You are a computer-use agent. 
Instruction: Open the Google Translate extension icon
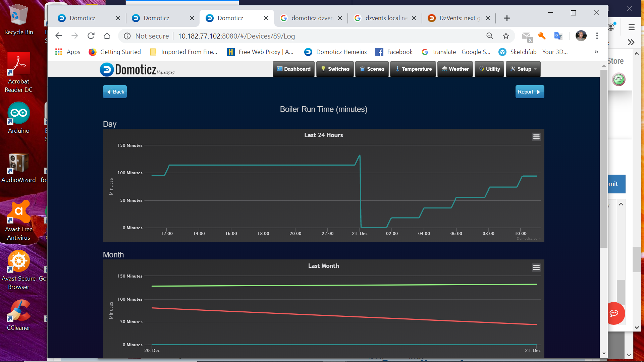pyautogui.click(x=558, y=36)
